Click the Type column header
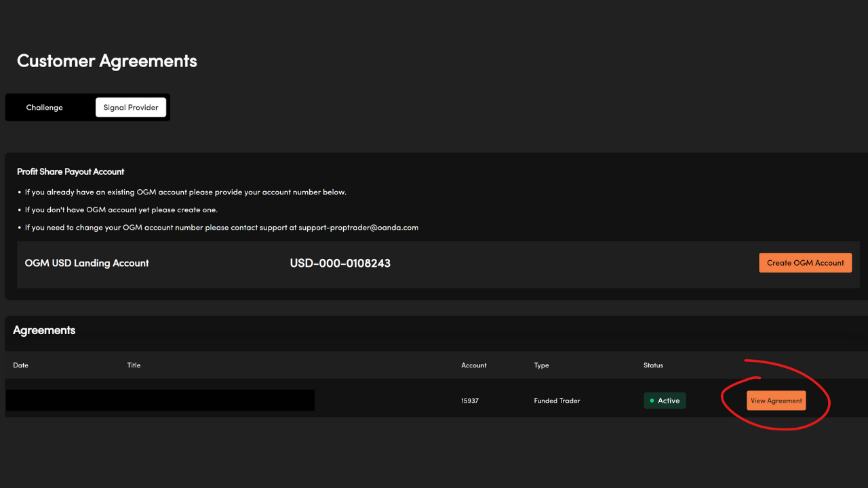868x488 pixels. pyautogui.click(x=541, y=365)
